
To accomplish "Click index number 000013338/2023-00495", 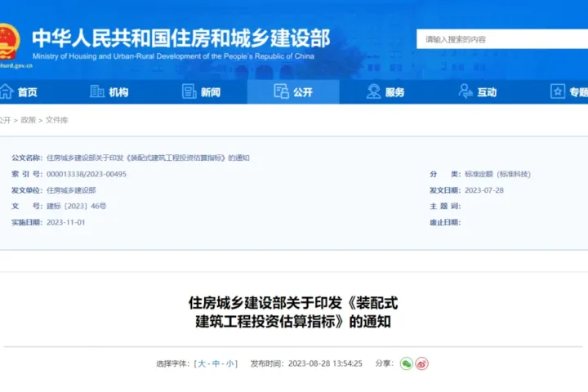I will [x=87, y=174].
